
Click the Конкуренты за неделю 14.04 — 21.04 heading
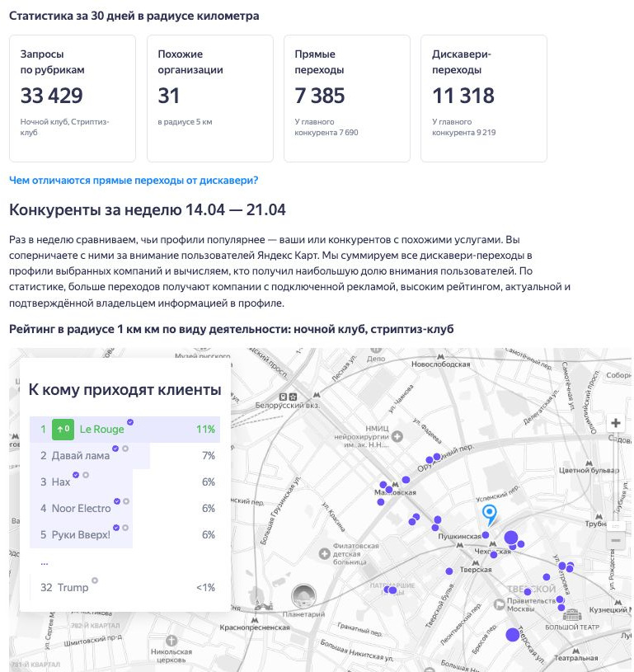coord(147,210)
